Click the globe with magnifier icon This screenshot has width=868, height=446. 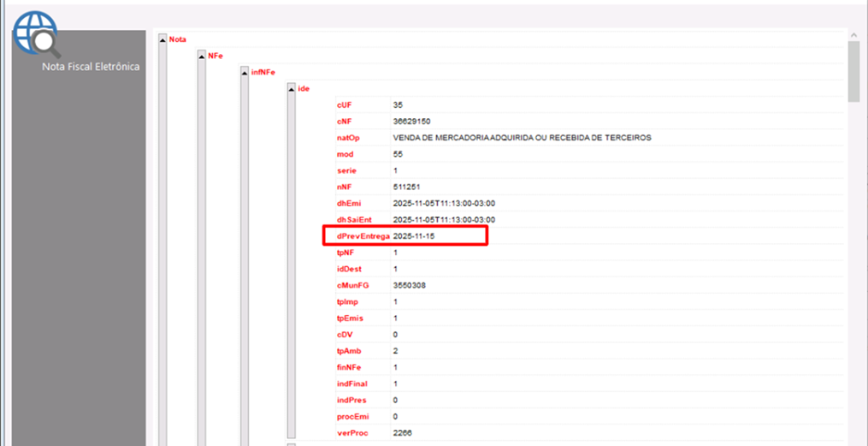36,33
